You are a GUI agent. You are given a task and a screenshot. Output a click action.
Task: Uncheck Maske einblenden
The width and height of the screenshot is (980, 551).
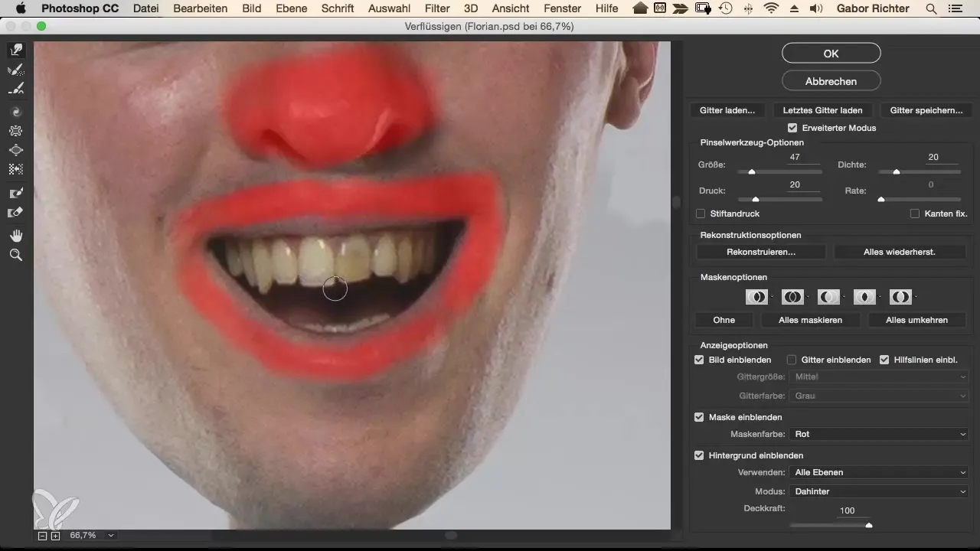699,417
